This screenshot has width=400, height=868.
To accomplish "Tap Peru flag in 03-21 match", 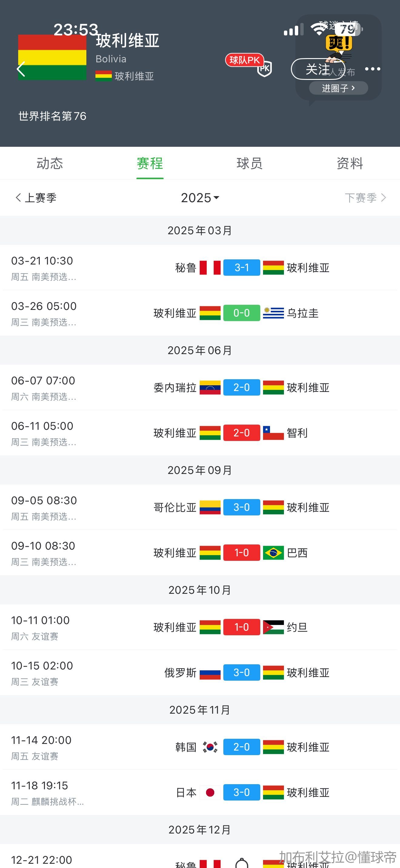I will (x=210, y=268).
